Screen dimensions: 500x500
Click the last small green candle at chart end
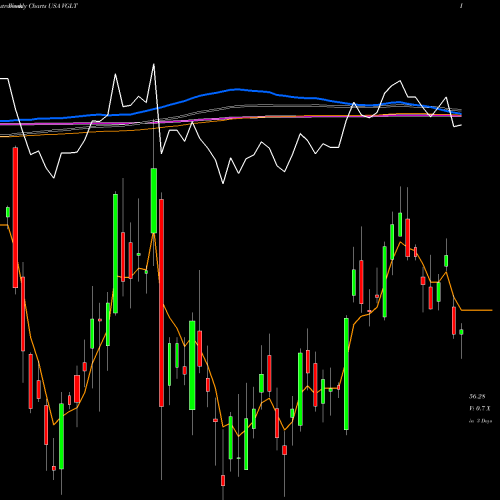461,332
